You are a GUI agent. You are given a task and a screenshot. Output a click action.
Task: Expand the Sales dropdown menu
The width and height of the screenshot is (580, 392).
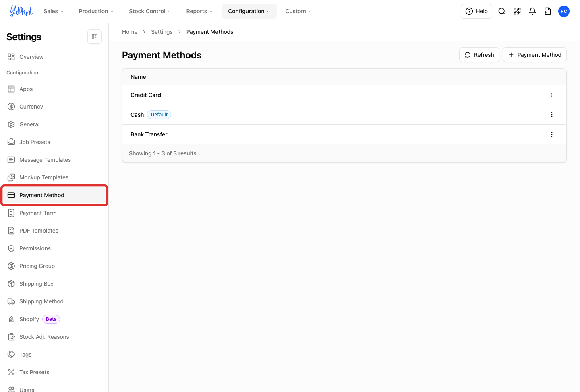54,11
